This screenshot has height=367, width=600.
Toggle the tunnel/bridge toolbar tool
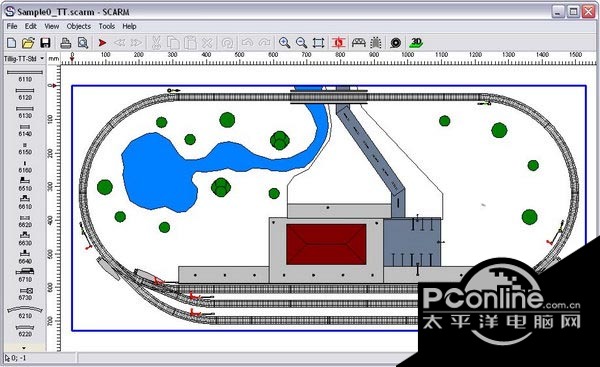coord(359,42)
